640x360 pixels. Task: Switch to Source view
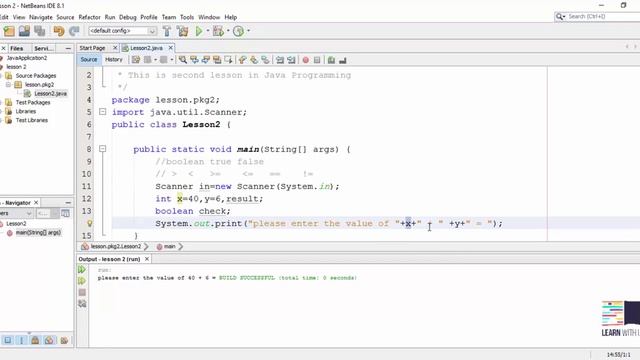pos(89,60)
